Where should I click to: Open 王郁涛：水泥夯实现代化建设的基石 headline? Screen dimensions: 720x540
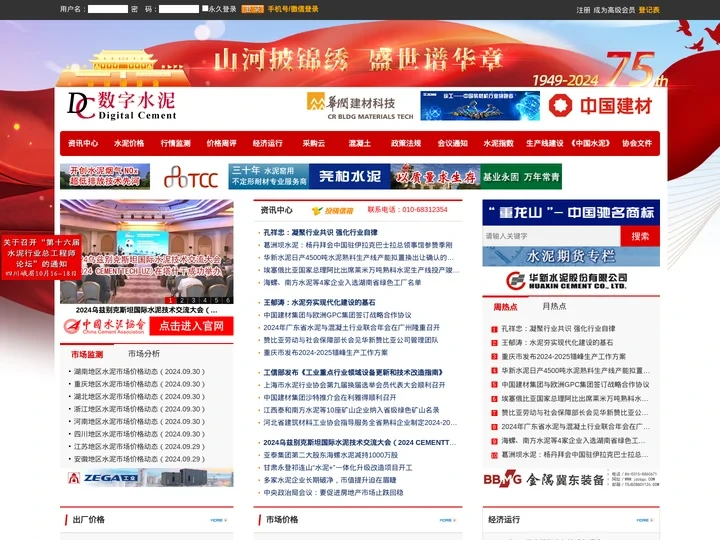click(x=319, y=303)
